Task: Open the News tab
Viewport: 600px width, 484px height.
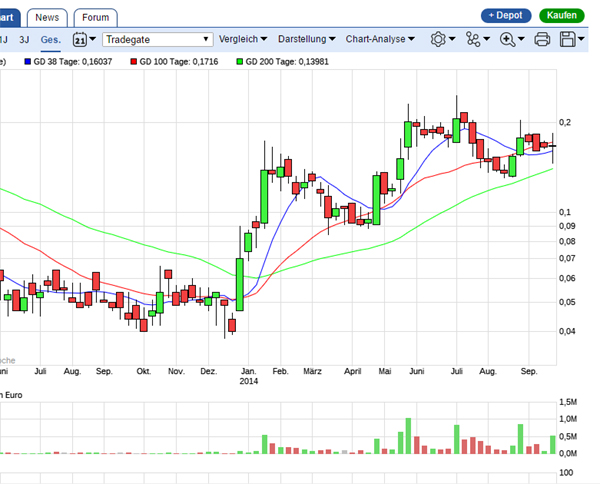Action: coord(47,18)
